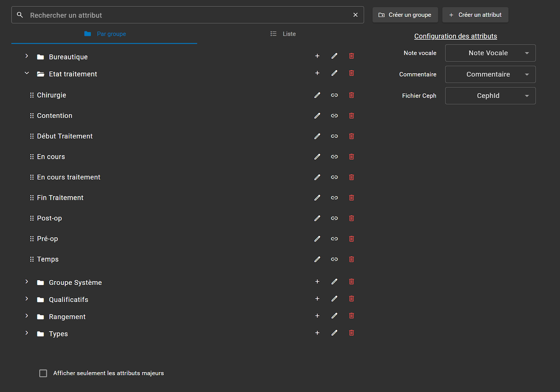Clear the attribute search field

[355, 15]
